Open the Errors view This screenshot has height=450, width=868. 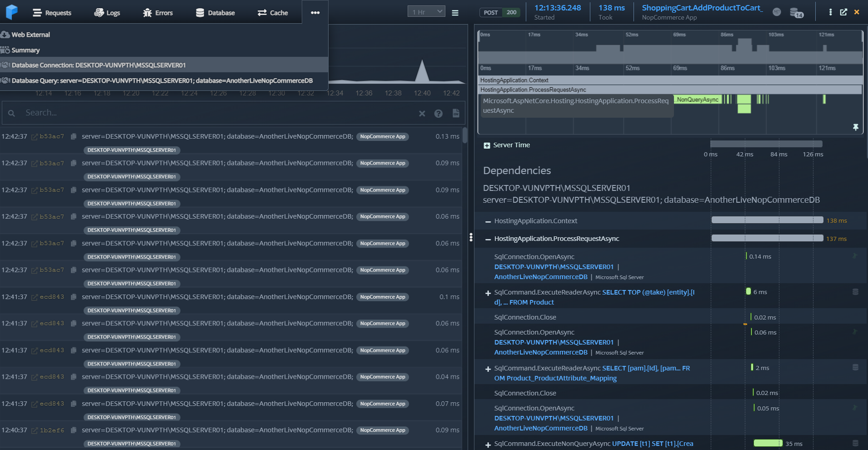coord(158,13)
